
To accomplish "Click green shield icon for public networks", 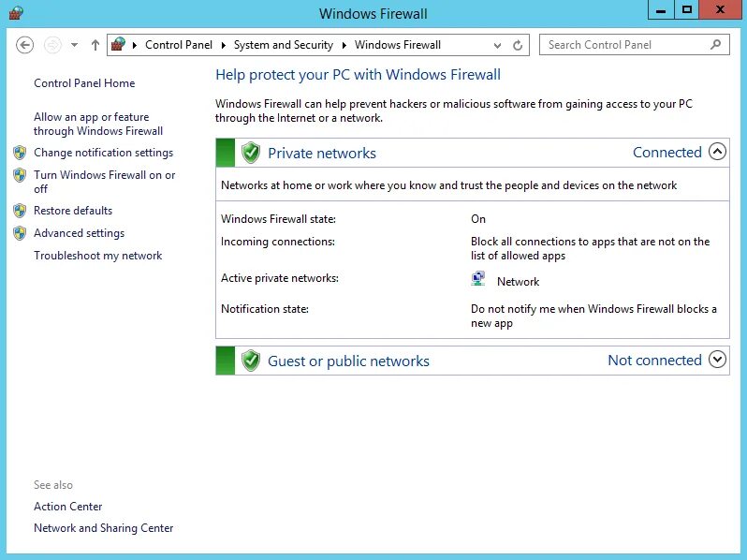I will pyautogui.click(x=251, y=361).
